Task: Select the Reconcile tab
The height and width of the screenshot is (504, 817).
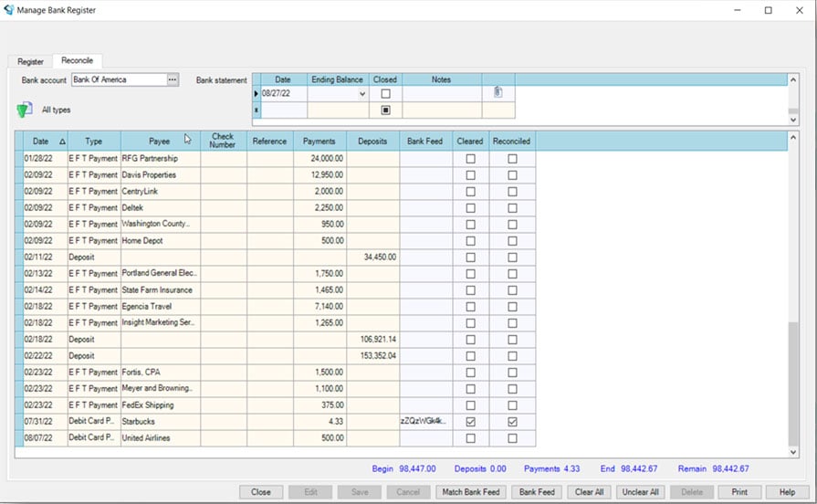Action: click(x=77, y=60)
